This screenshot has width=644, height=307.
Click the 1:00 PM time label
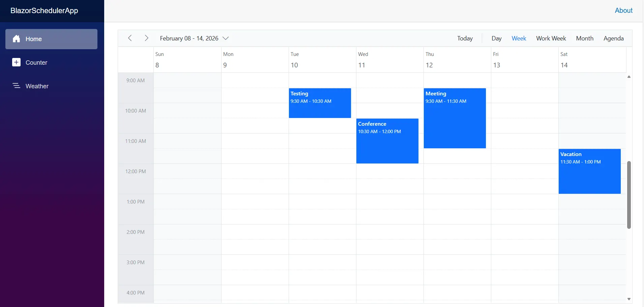(136, 202)
